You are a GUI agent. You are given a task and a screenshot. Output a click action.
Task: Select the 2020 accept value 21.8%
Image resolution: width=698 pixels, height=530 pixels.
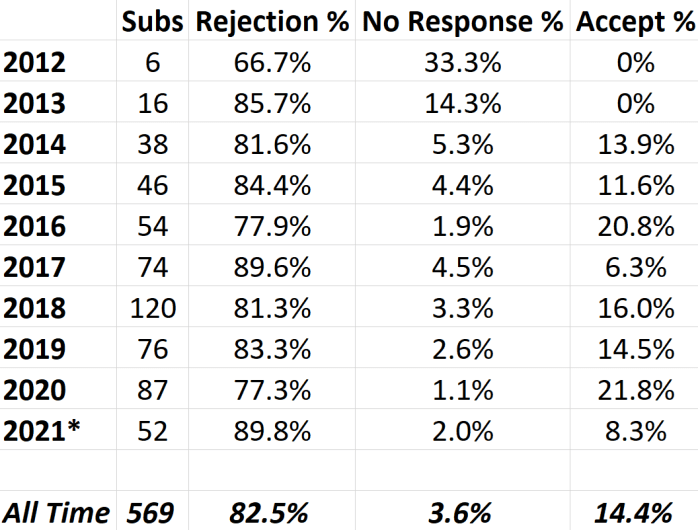(x=635, y=388)
